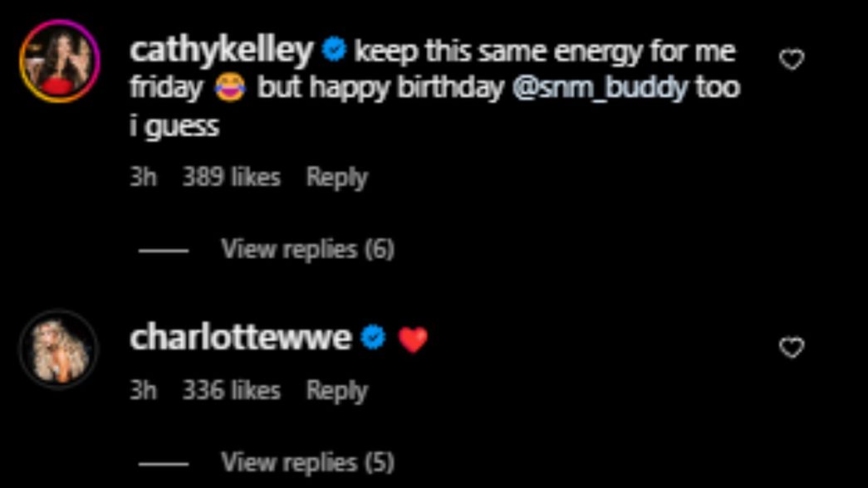Select the cathykelley username

point(224,50)
